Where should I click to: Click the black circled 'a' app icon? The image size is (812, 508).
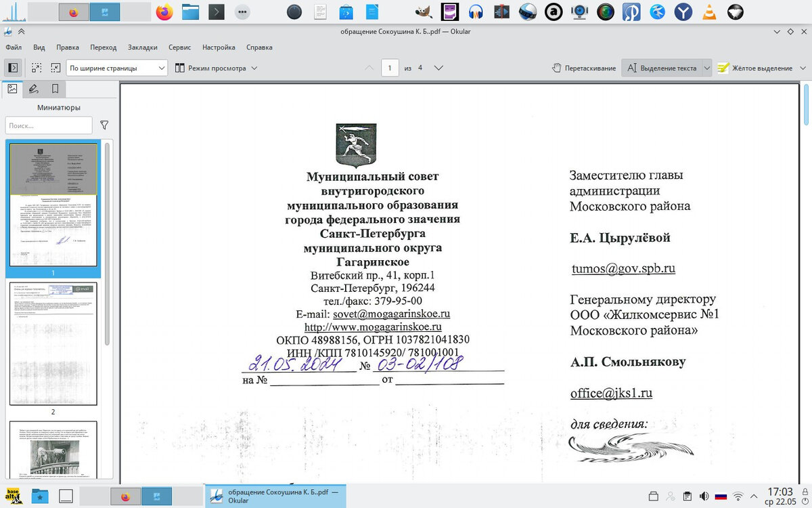click(x=554, y=12)
